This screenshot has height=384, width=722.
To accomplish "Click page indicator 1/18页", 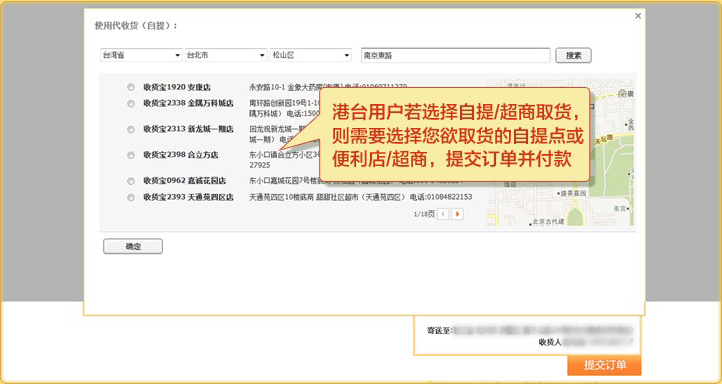I will (x=424, y=214).
